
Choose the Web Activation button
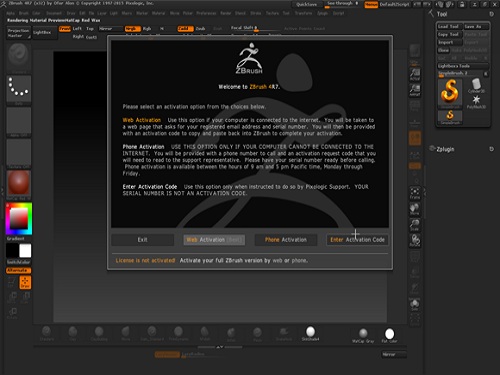tap(214, 240)
